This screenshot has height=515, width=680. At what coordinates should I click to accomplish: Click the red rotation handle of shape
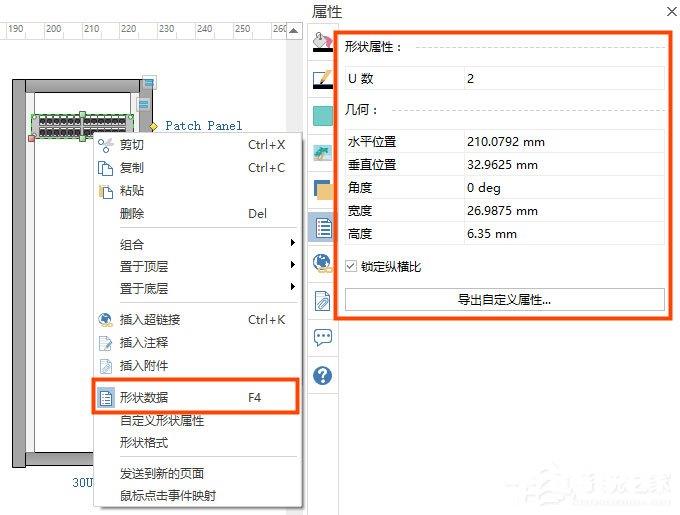[31, 138]
